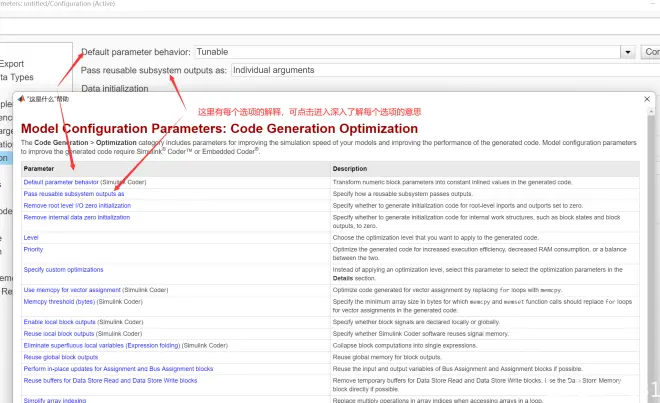This screenshot has height=403, width=660.
Task: Select Export item in the left tree
Action: (x=12, y=64)
